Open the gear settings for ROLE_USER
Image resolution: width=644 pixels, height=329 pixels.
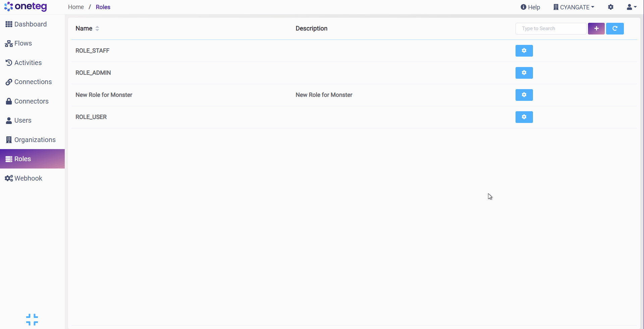[524, 117]
